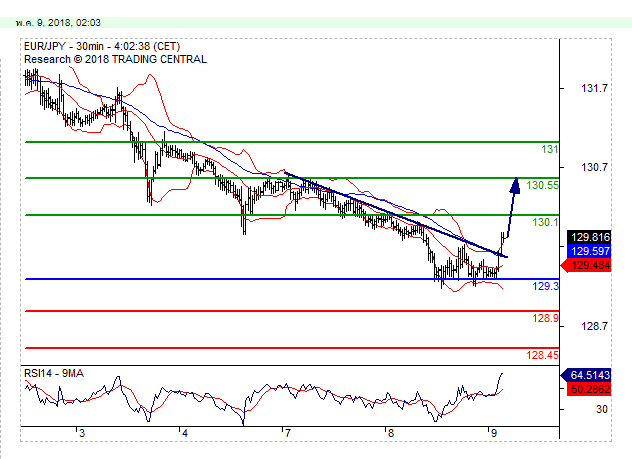Click the 131.7 price axis label

click(x=594, y=88)
